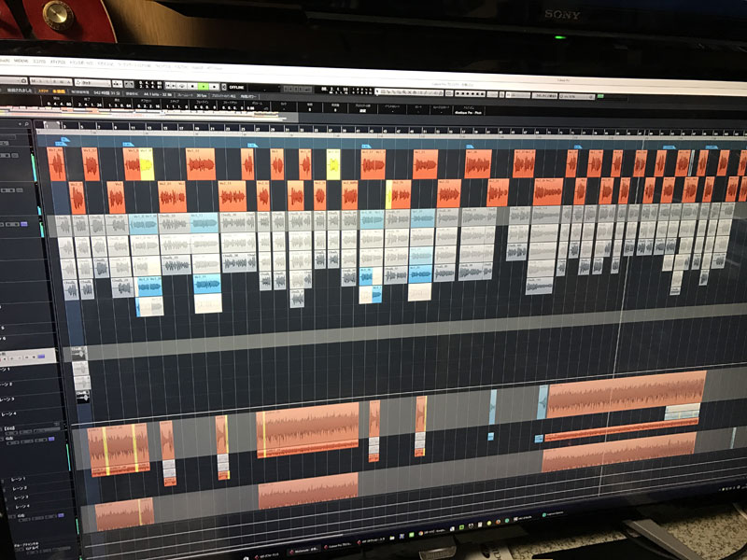Viewport: 747px width, 560px height.
Task: Click the 44.1 kHz - 32 bit status text
Action: (x=158, y=94)
